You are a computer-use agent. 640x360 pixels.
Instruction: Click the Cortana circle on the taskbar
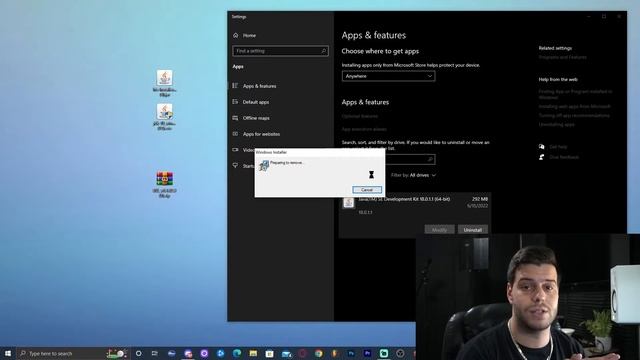pos(138,353)
